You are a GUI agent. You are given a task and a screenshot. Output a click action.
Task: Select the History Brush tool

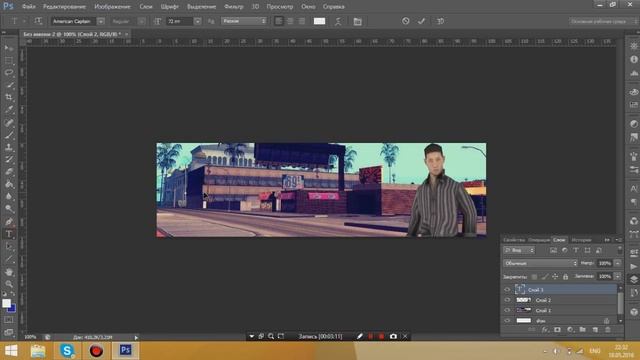tap(9, 159)
